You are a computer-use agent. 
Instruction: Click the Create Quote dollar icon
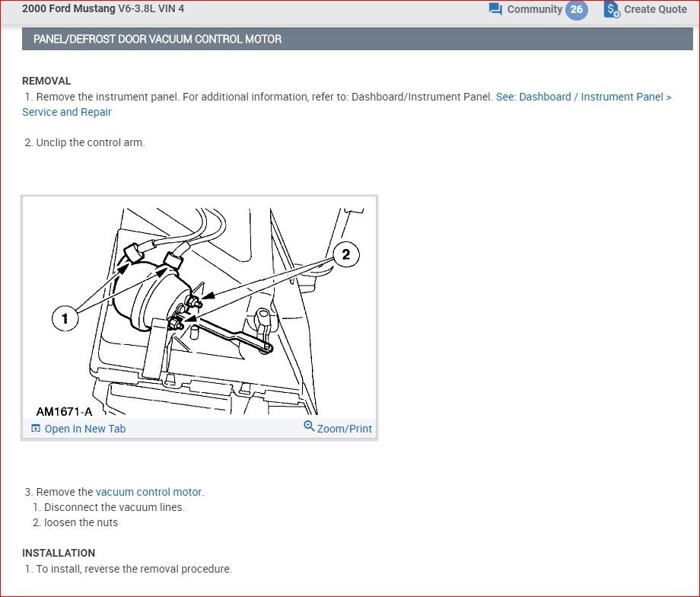(x=612, y=9)
